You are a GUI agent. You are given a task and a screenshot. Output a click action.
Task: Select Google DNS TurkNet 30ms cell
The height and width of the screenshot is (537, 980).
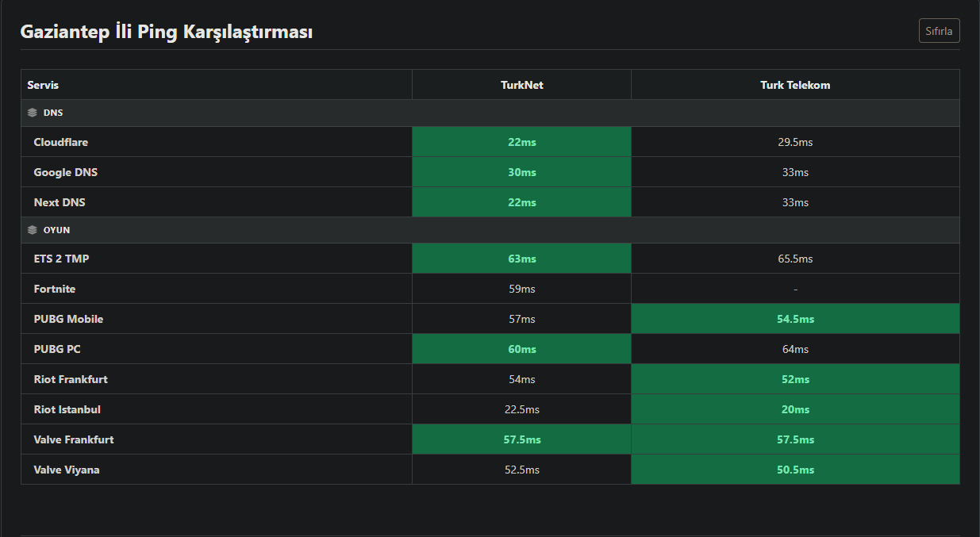522,172
